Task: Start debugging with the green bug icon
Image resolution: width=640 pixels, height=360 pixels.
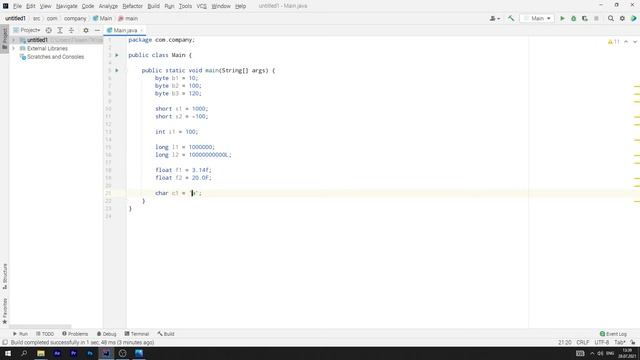Action: [573, 18]
